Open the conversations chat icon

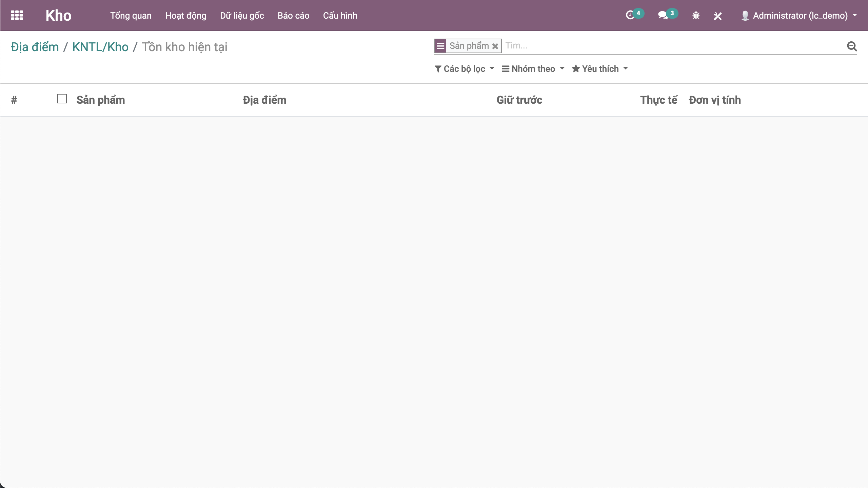663,16
